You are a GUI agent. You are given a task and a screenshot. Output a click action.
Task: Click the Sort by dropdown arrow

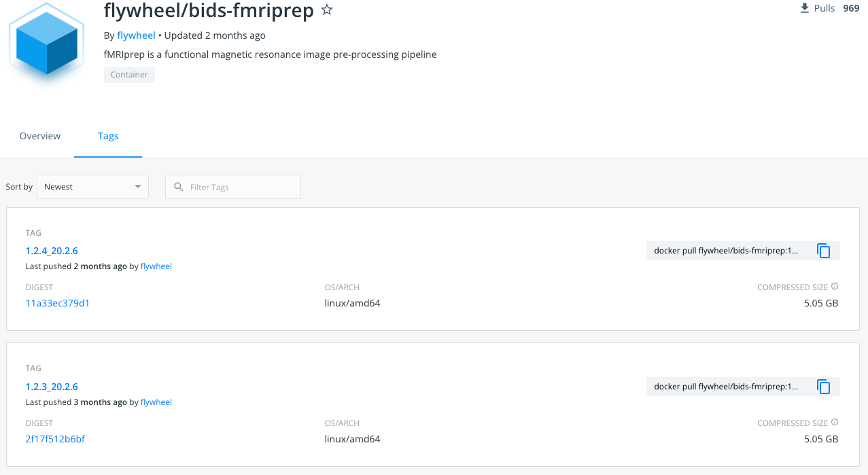138,187
